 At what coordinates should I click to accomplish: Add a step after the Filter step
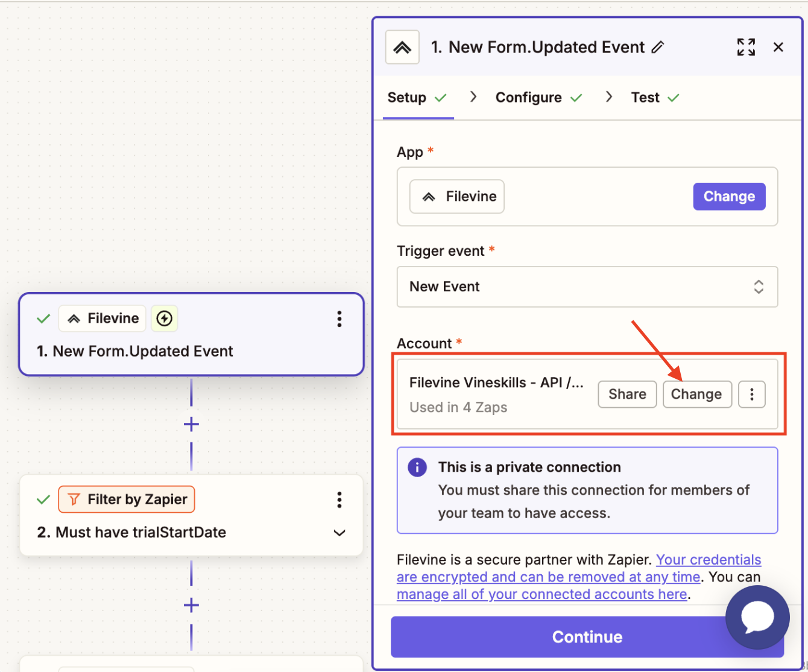[191, 606]
